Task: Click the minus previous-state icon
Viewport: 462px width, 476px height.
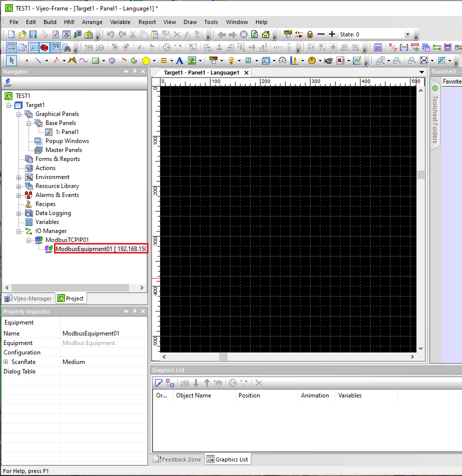Action: click(x=321, y=34)
